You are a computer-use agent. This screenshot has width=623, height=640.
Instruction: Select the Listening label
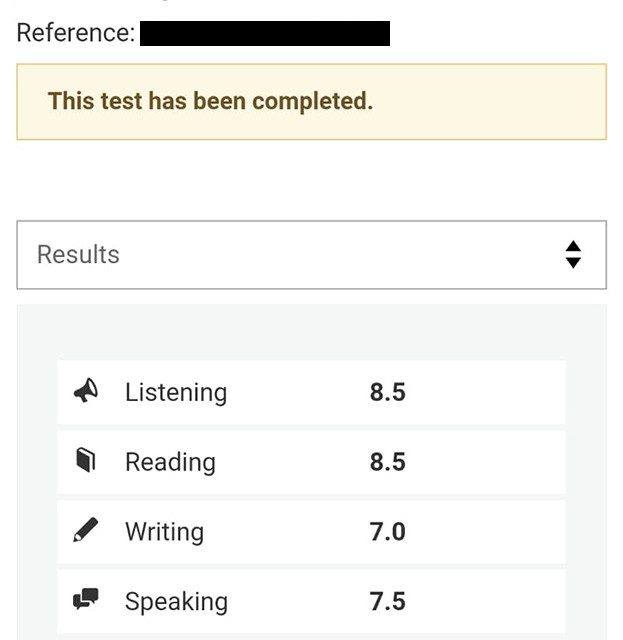click(x=176, y=392)
